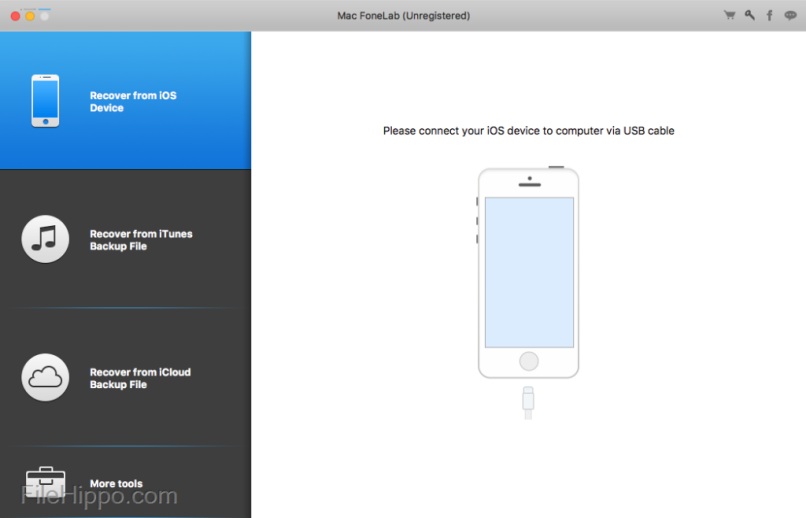Viewport: 806px width, 518px height.
Task: Open the shopping cart purchase icon
Action: tap(729, 16)
